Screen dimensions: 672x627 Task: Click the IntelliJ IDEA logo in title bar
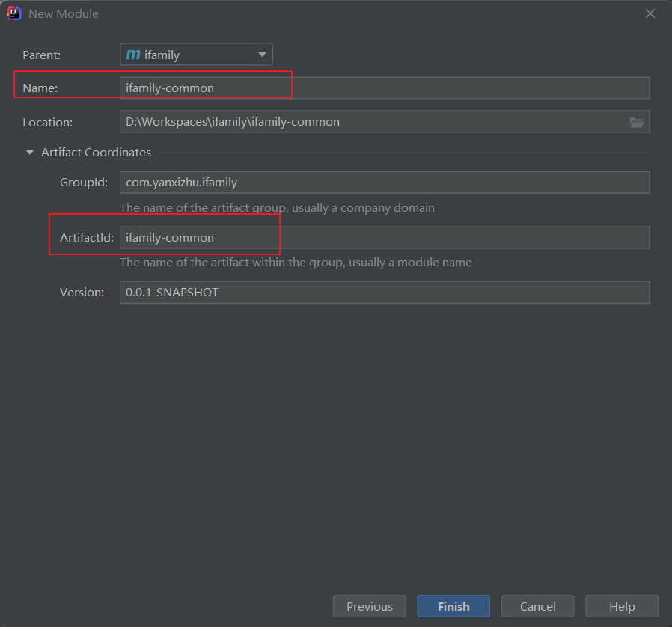pyautogui.click(x=14, y=13)
